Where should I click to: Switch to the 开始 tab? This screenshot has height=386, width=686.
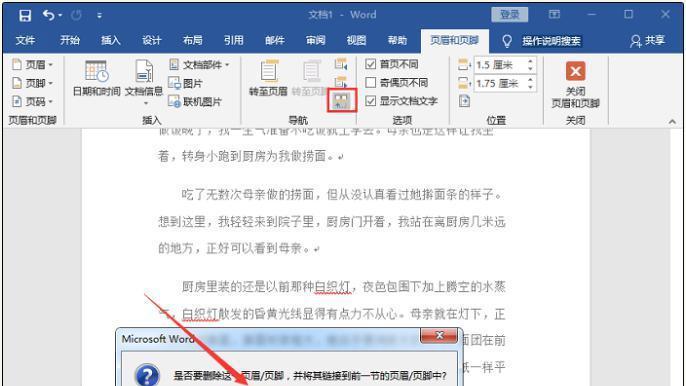[x=70, y=41]
